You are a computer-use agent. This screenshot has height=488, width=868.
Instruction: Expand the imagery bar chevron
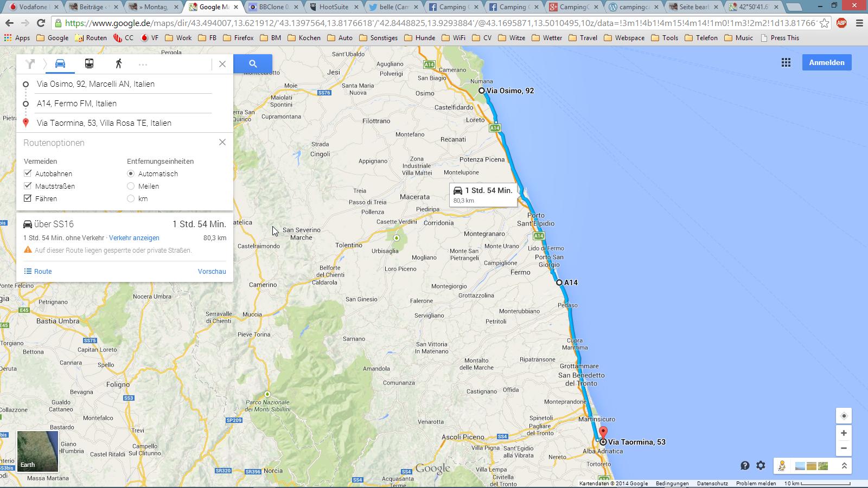[x=844, y=466]
